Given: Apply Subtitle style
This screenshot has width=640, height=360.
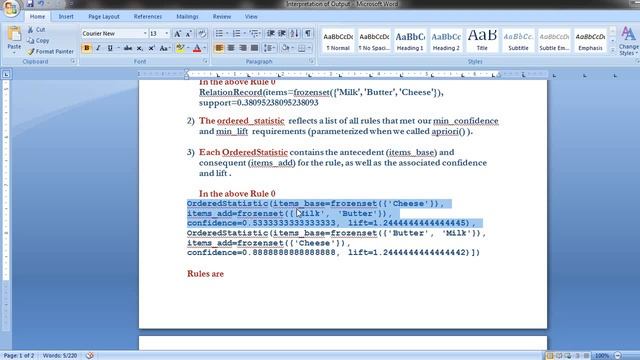Looking at the screenshot, I should click(518, 41).
